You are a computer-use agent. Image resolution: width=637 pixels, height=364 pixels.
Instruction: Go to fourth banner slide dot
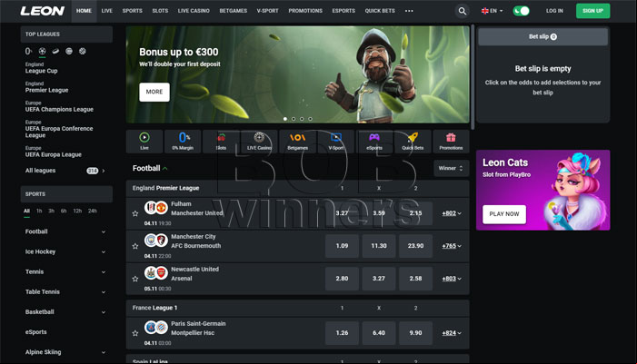310,119
